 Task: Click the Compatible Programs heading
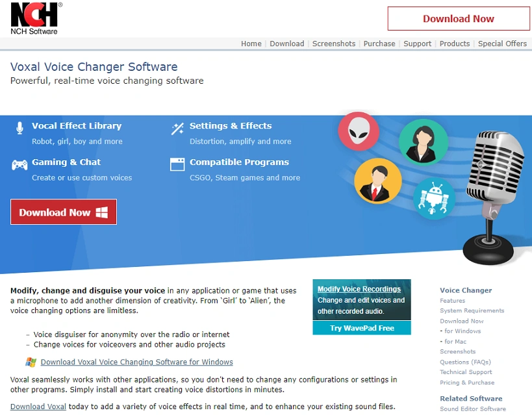click(239, 162)
